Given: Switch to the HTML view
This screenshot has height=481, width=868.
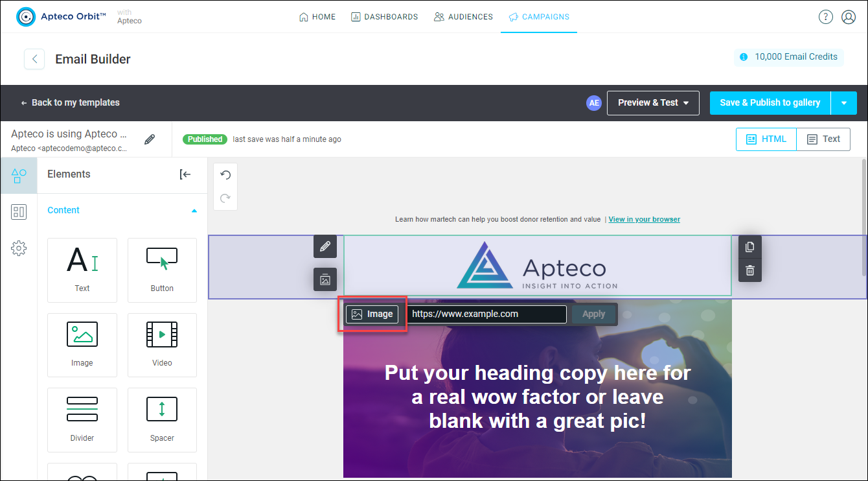Looking at the screenshot, I should (766, 139).
